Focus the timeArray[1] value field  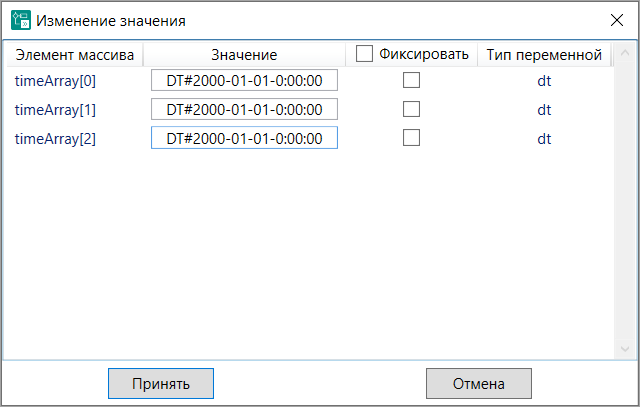tap(244, 110)
